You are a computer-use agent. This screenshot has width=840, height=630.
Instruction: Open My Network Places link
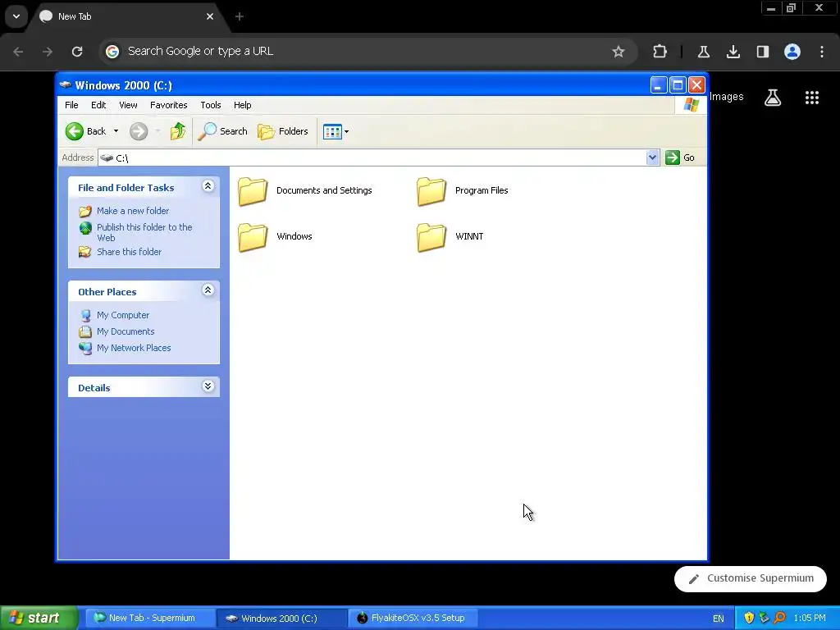tap(134, 348)
